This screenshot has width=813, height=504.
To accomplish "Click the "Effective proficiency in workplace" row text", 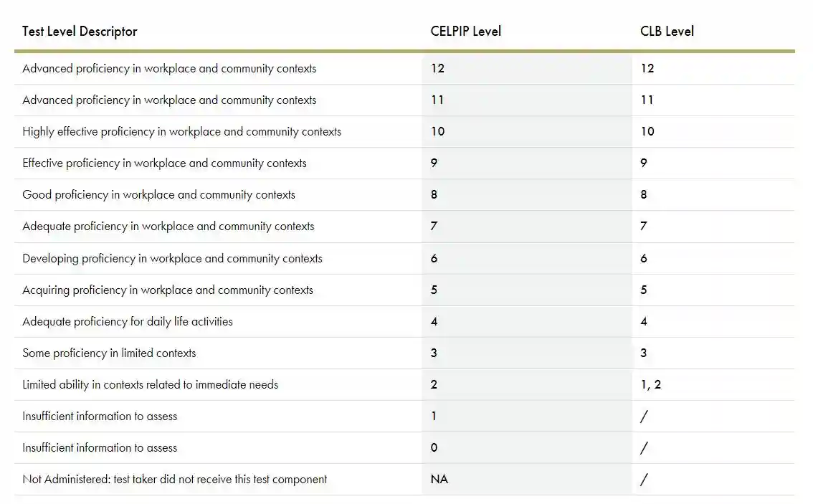I will click(x=164, y=163).
